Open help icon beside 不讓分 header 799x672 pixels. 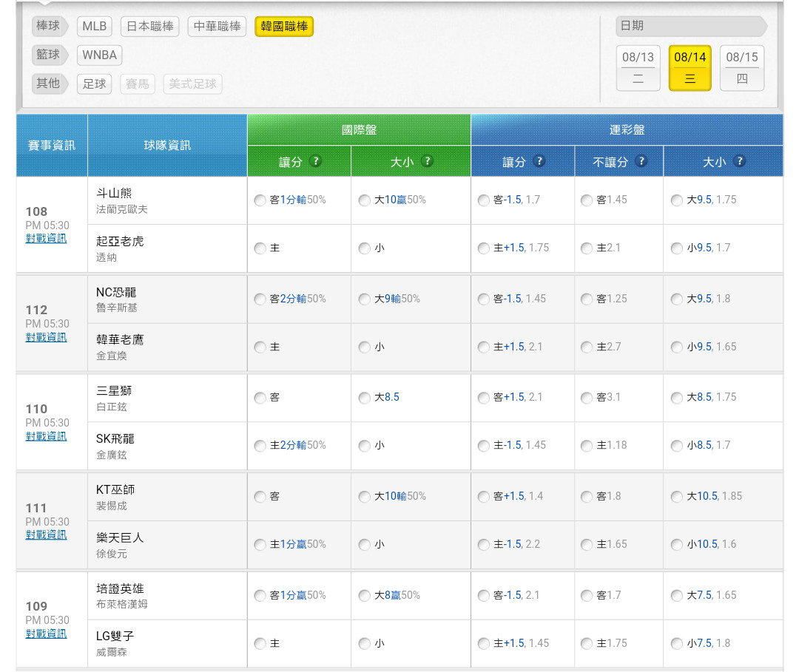[x=641, y=161]
